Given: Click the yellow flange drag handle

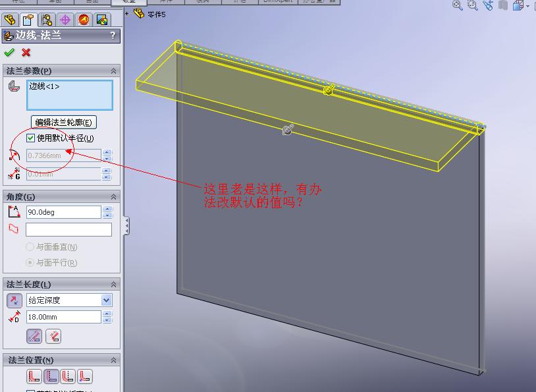Looking at the screenshot, I should pyautogui.click(x=328, y=90).
